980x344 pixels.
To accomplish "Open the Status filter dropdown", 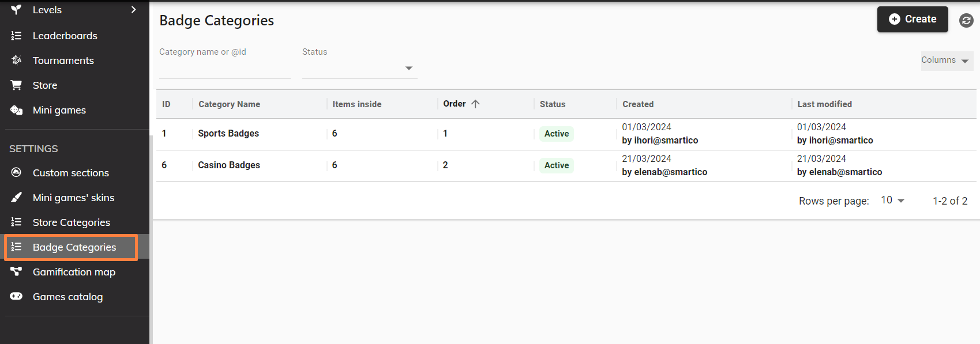I will 359,68.
